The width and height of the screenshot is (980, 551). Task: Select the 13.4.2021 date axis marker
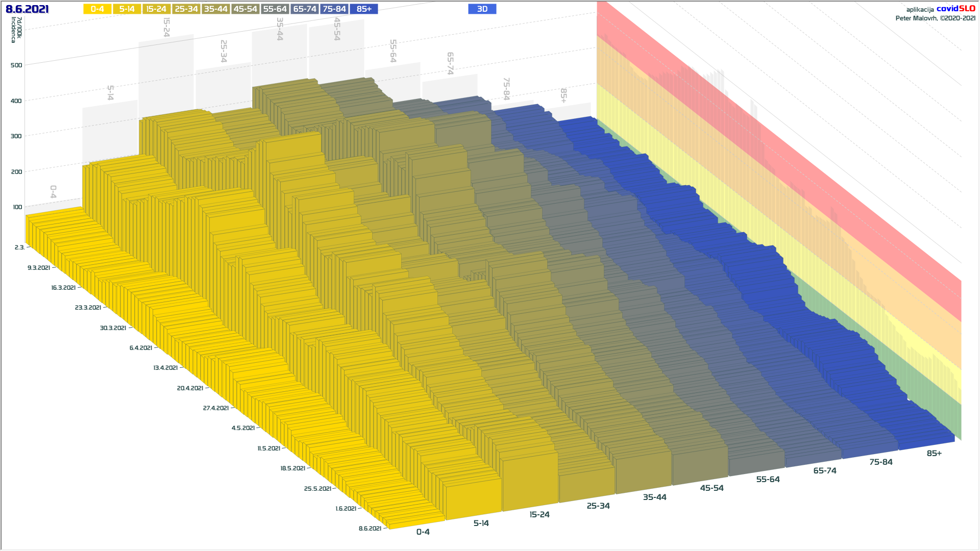[165, 368]
